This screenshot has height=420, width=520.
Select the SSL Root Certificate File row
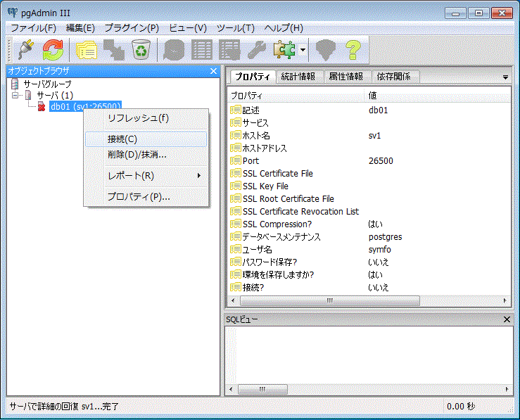click(x=369, y=198)
